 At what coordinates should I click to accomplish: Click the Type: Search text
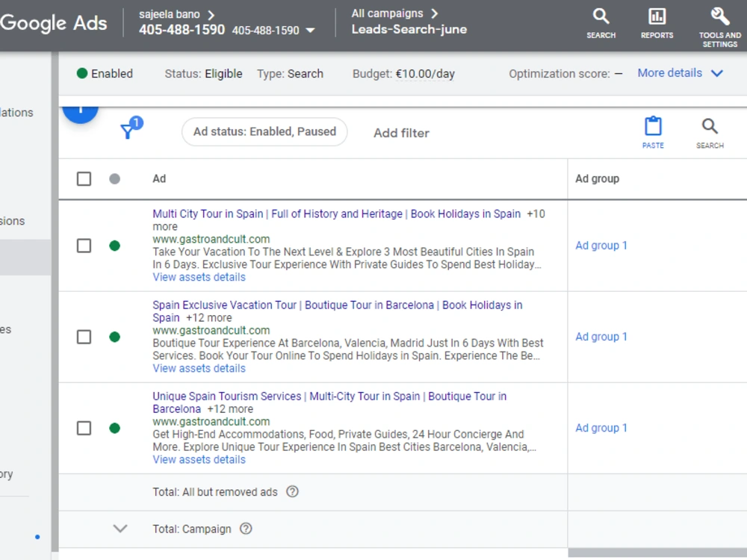click(290, 74)
